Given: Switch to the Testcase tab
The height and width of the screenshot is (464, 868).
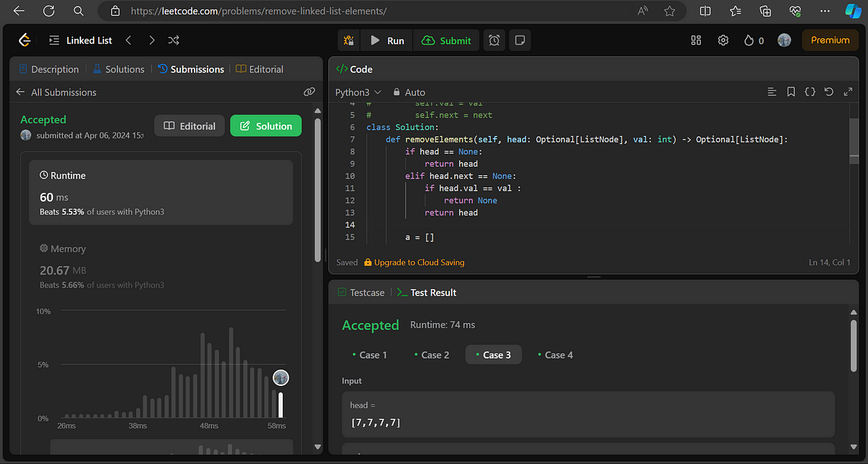Looking at the screenshot, I should click(361, 293).
